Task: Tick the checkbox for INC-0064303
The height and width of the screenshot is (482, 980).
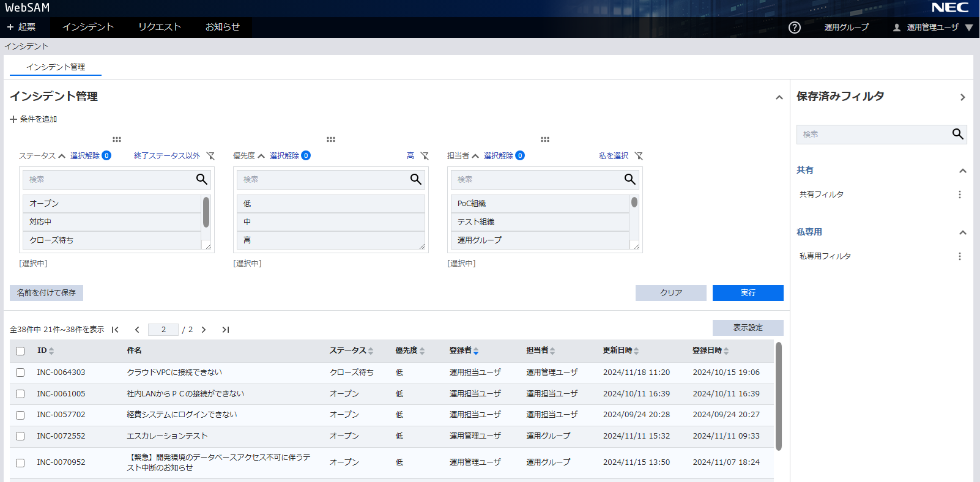Action: (20, 373)
